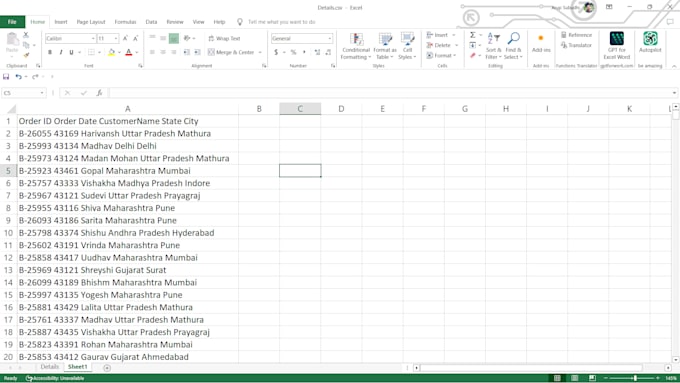
Task: Open the File tab
Action: tap(12, 22)
